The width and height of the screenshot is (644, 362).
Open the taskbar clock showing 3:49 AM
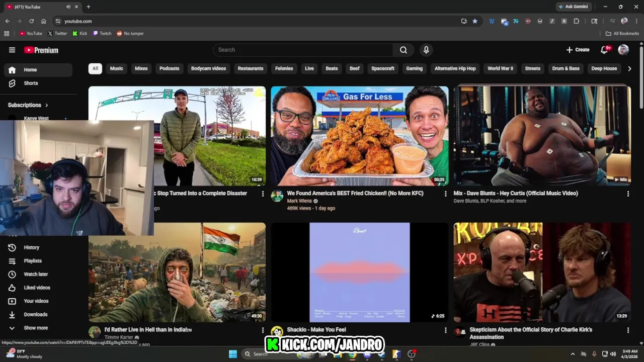coord(630,354)
